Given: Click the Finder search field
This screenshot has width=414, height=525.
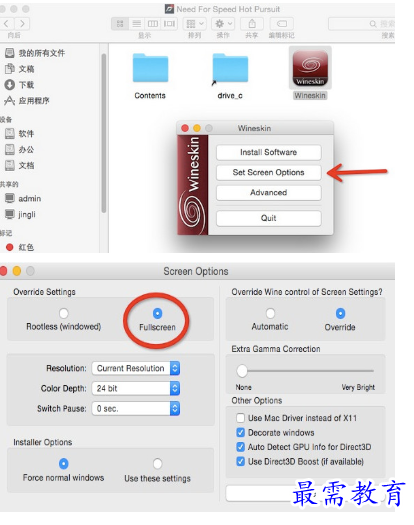Looking at the screenshot, I should [362, 24].
